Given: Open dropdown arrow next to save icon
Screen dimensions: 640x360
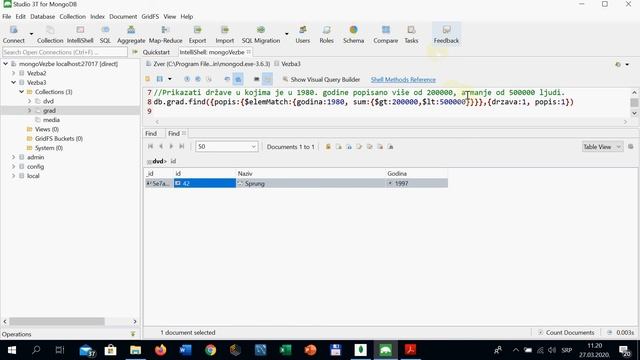Looking at the screenshot, I should point(170,79).
